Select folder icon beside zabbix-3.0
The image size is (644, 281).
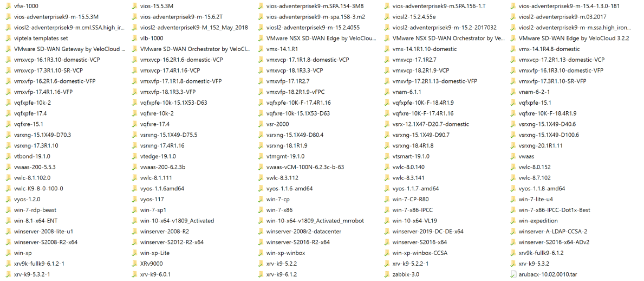388,274
